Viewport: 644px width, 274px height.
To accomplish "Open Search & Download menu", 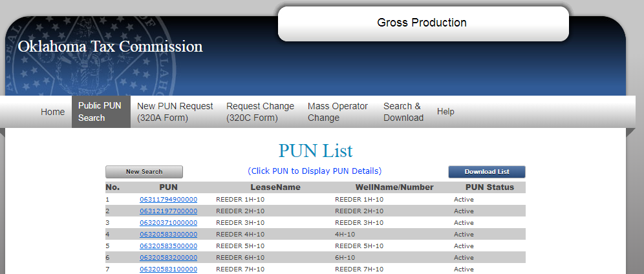I will click(x=403, y=112).
